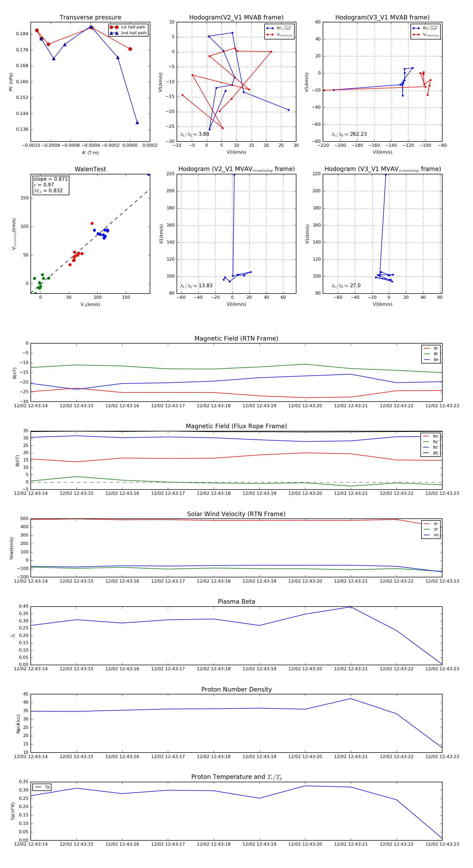Click the 'Br' legend entry

click(431, 349)
